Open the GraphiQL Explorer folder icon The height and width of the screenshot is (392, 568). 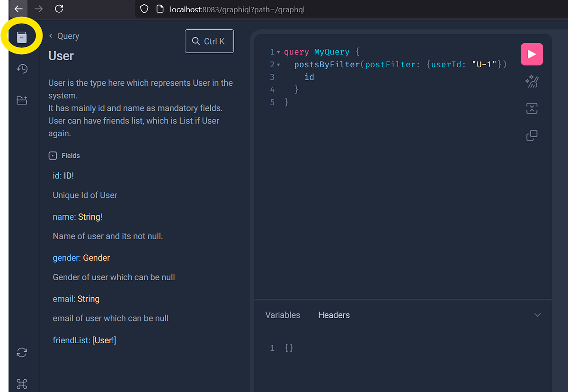coord(22,100)
